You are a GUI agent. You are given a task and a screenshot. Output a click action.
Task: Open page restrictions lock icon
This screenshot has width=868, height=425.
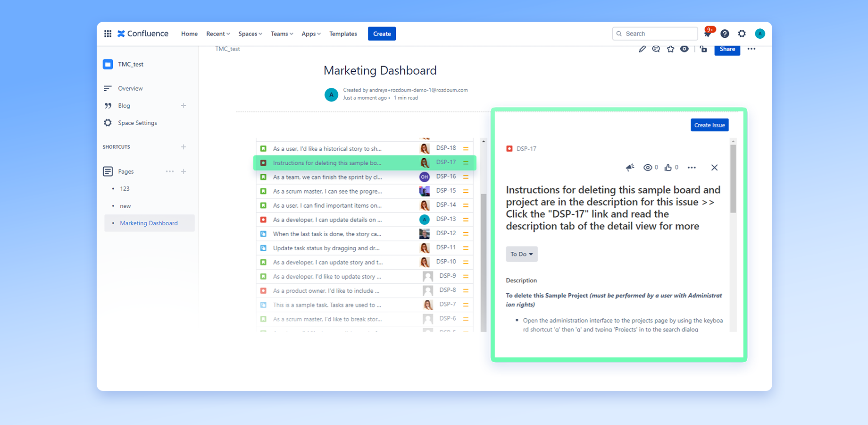point(703,49)
